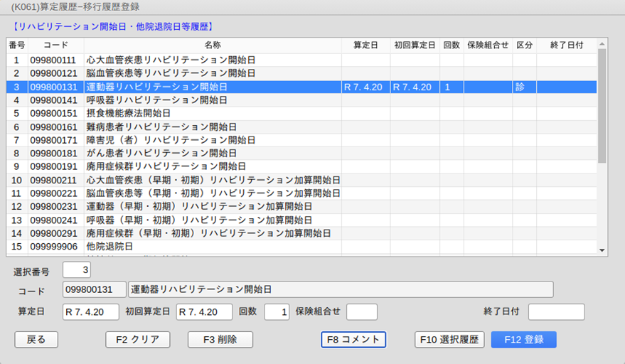This screenshot has width=625, height=364.
Task: Click the 終了日付 input field
Action: pyautogui.click(x=556, y=312)
